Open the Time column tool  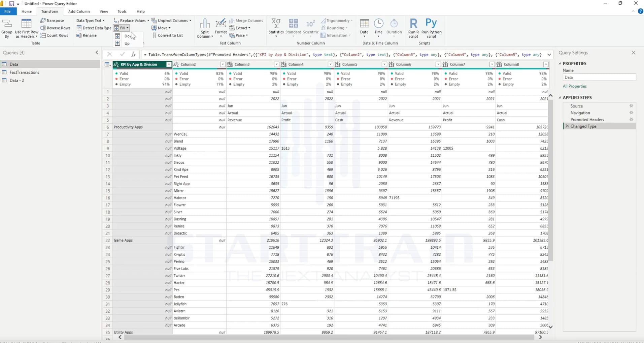pyautogui.click(x=378, y=28)
